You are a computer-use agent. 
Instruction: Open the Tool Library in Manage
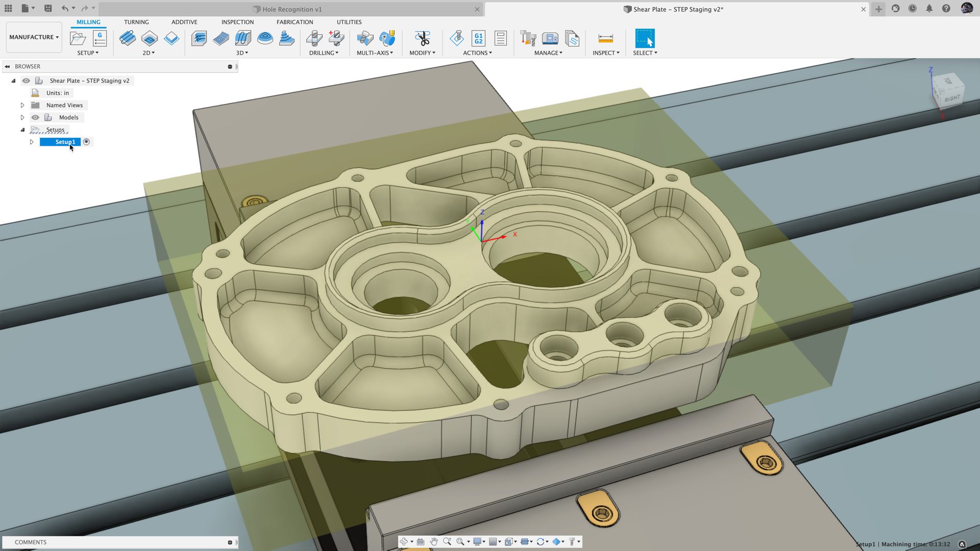coord(527,38)
